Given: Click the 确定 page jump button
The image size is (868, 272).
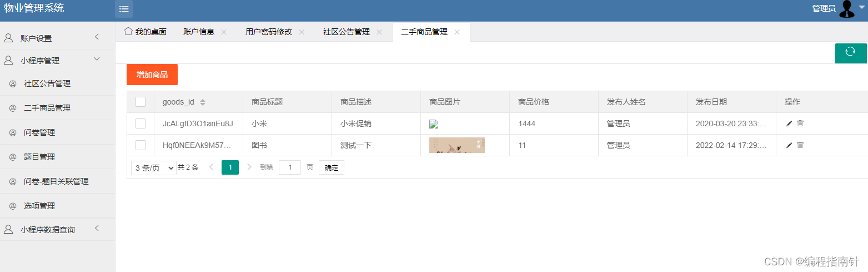Looking at the screenshot, I should (x=332, y=167).
